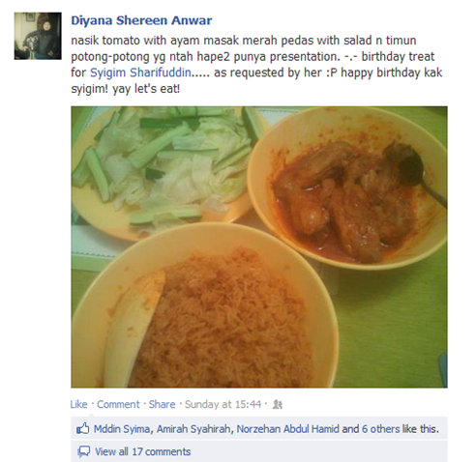Viewport: 476px width, 462px height.
Task: Open Norzehan Abdul Hamid's profile
Action: 287,429
